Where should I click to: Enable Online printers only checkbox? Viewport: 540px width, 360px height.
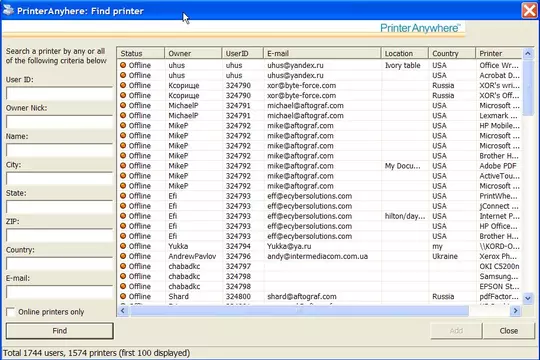[x=11, y=312]
